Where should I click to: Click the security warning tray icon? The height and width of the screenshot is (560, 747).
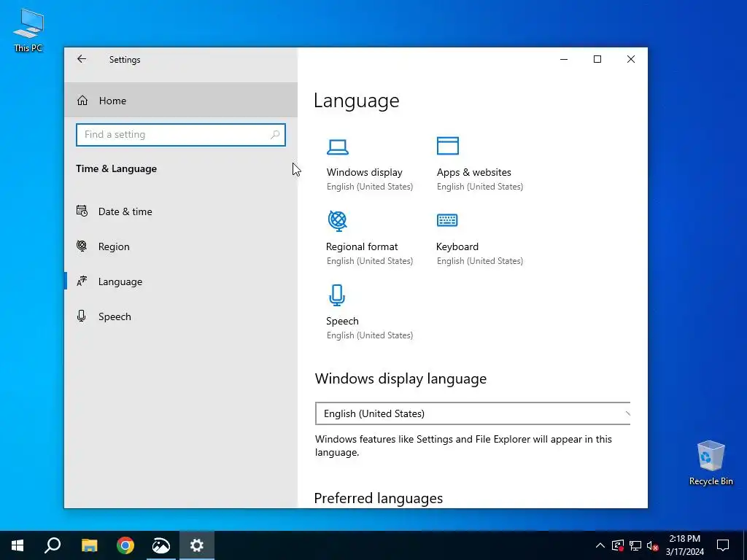(x=618, y=545)
